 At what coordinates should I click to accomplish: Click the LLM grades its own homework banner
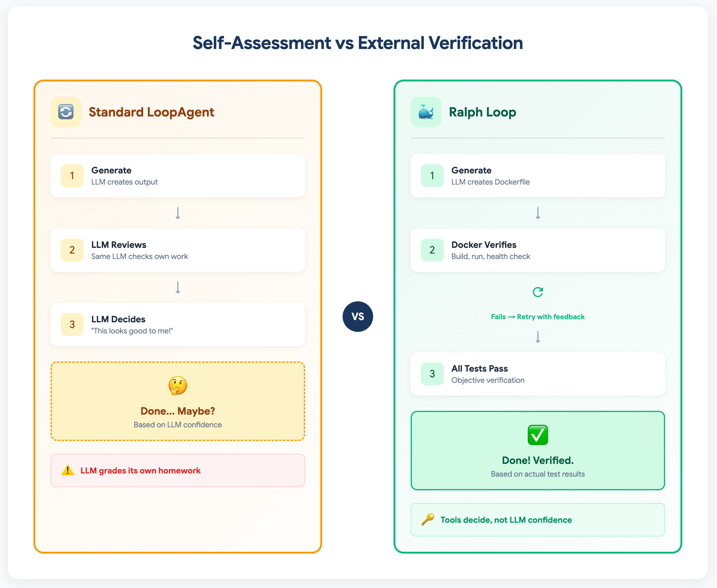click(x=178, y=471)
